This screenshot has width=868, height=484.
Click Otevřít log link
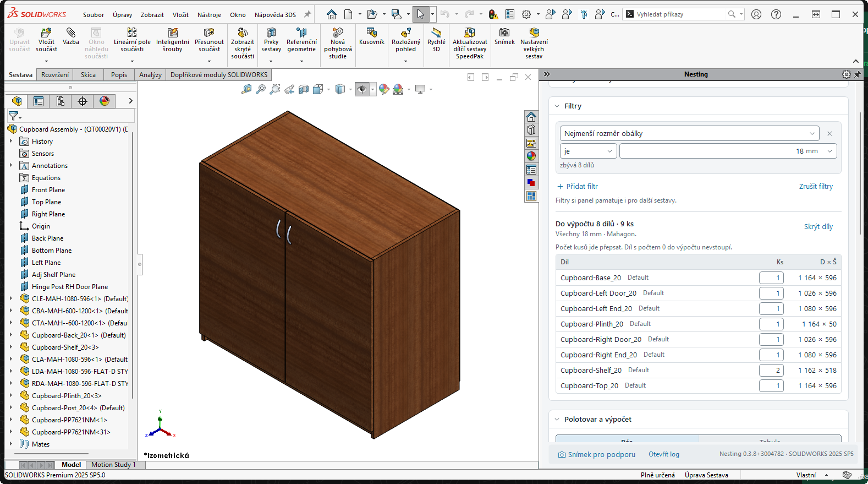point(664,455)
